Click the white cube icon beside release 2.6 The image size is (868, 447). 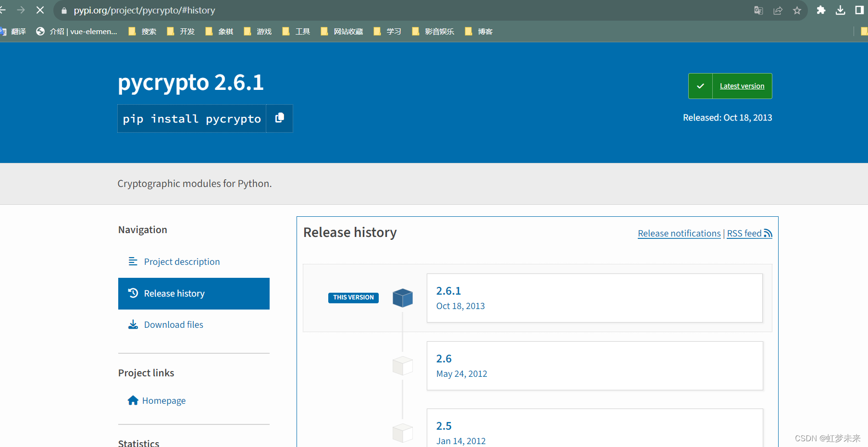[403, 366]
